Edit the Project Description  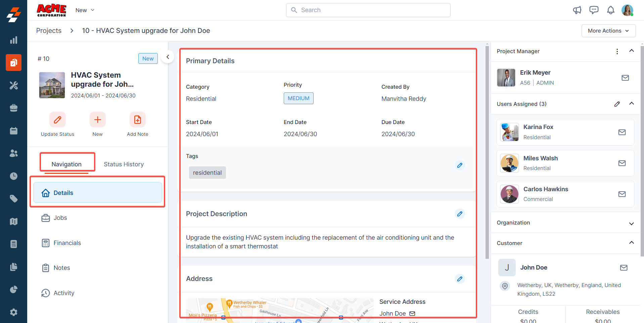(460, 214)
